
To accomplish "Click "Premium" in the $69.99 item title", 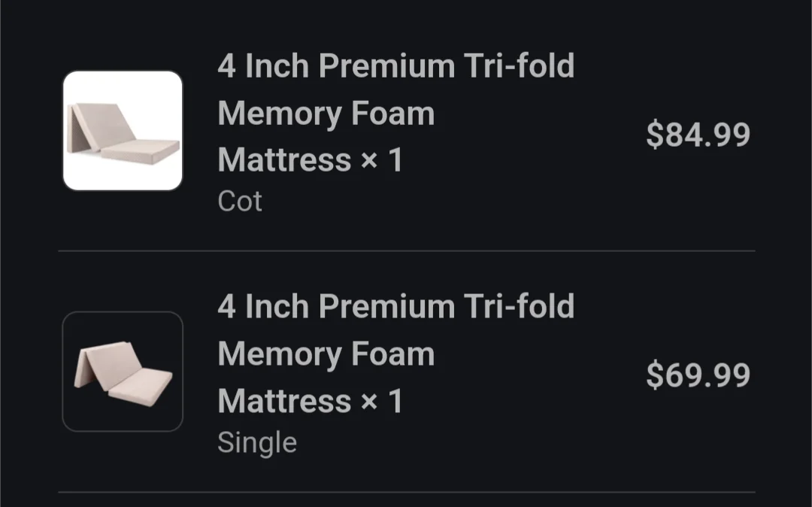I will pyautogui.click(x=386, y=307).
